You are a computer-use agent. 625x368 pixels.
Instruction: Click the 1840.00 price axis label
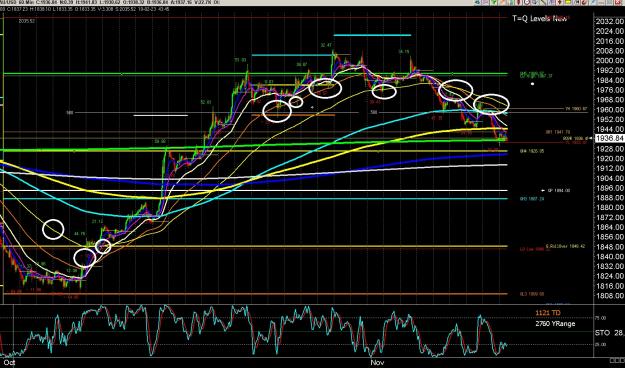[x=609, y=256]
